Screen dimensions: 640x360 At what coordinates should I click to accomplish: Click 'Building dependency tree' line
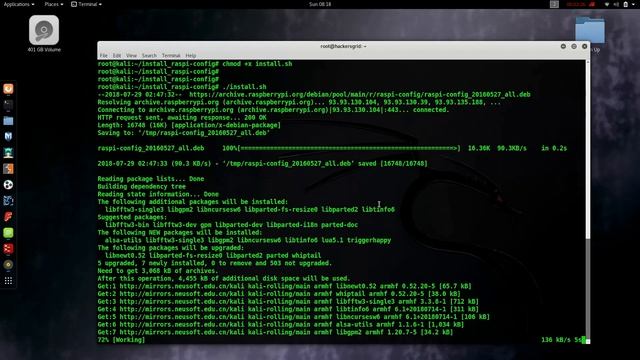pyautogui.click(x=142, y=187)
